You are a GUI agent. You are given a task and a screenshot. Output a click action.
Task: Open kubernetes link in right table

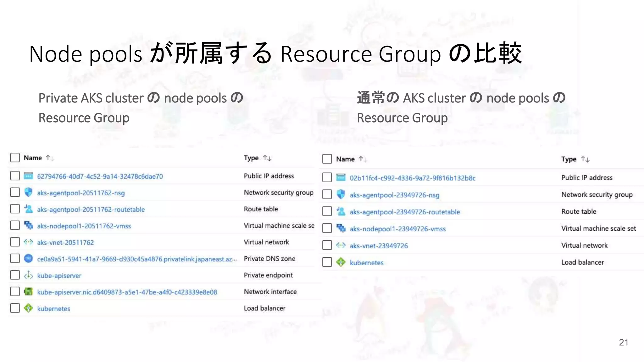tap(367, 263)
